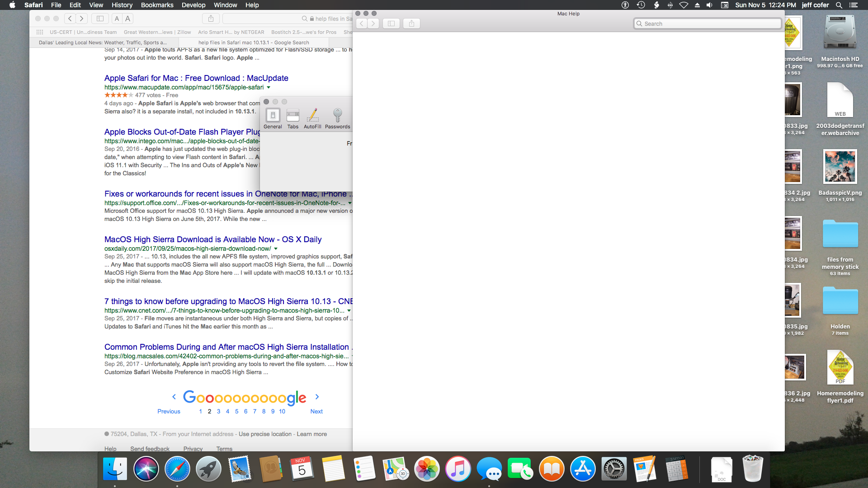868x488 pixels.
Task: Click the Safari compass icon in dock
Action: (x=177, y=469)
